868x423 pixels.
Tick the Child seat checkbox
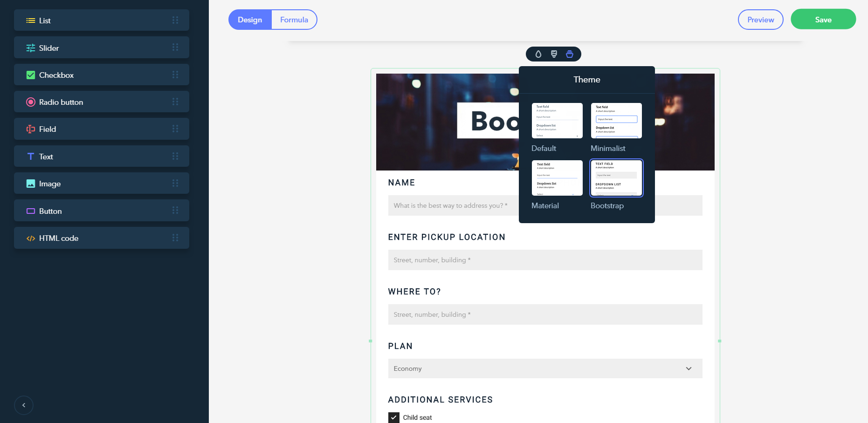coord(394,417)
